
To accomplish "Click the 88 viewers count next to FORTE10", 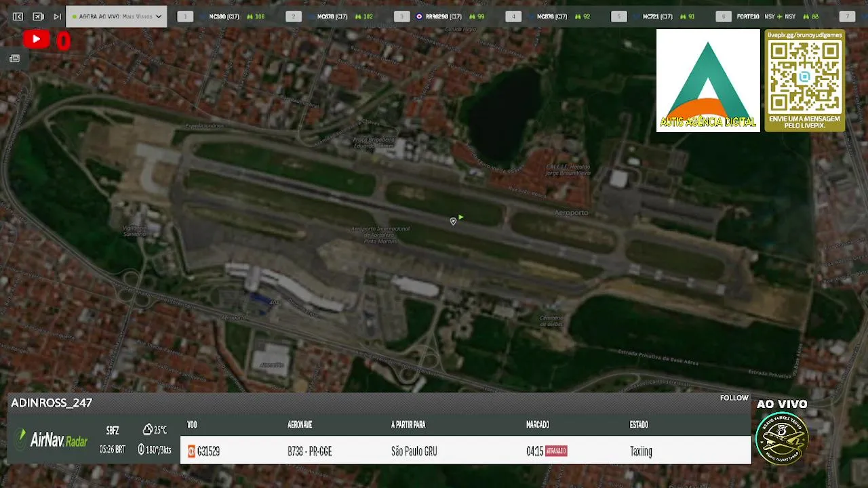I will (810, 16).
